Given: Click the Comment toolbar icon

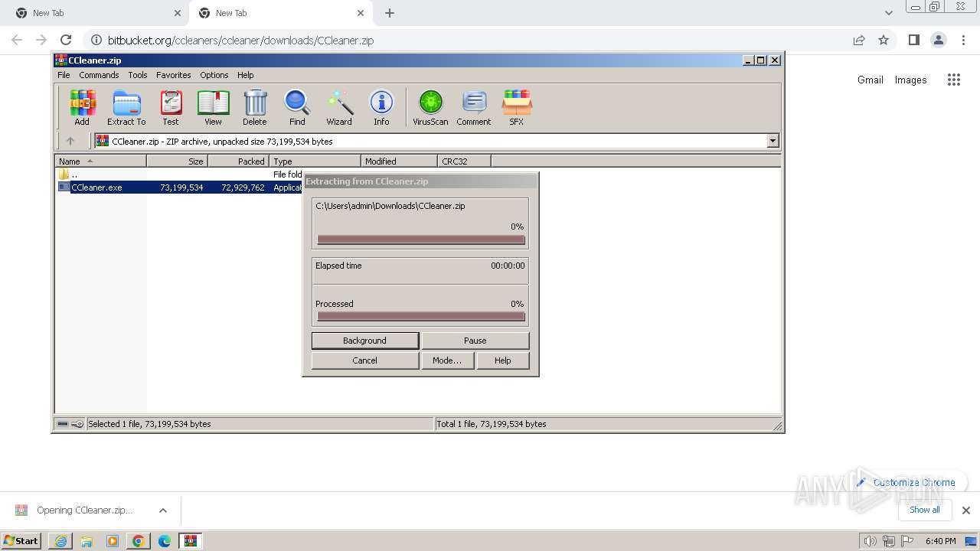Looking at the screenshot, I should click(474, 108).
